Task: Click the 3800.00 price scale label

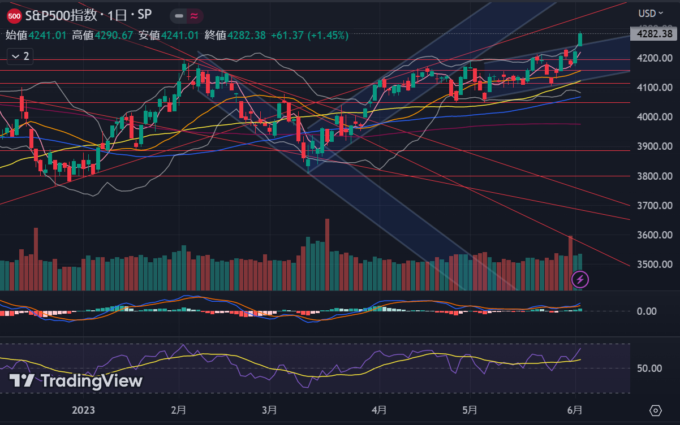Action: tap(652, 176)
